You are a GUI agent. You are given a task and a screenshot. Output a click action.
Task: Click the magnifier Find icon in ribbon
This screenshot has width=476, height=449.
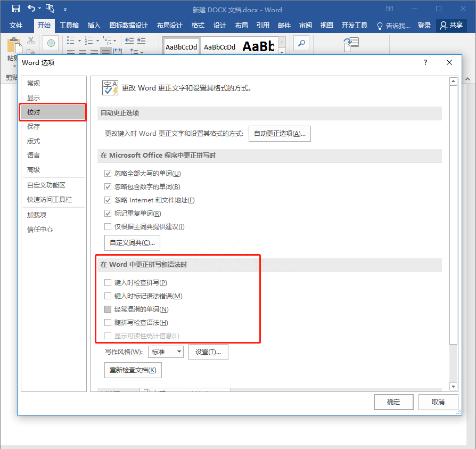coord(301,44)
